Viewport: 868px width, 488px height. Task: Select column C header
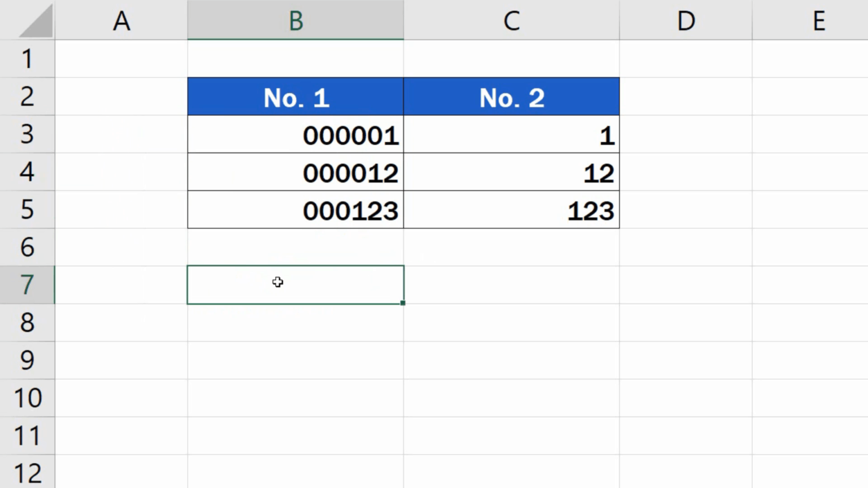(x=511, y=21)
